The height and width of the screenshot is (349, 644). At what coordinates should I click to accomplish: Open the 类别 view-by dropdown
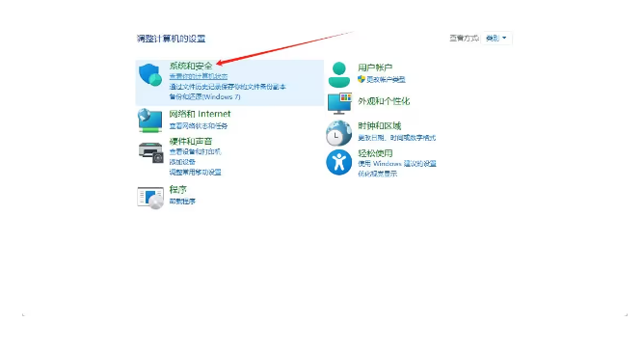(496, 39)
